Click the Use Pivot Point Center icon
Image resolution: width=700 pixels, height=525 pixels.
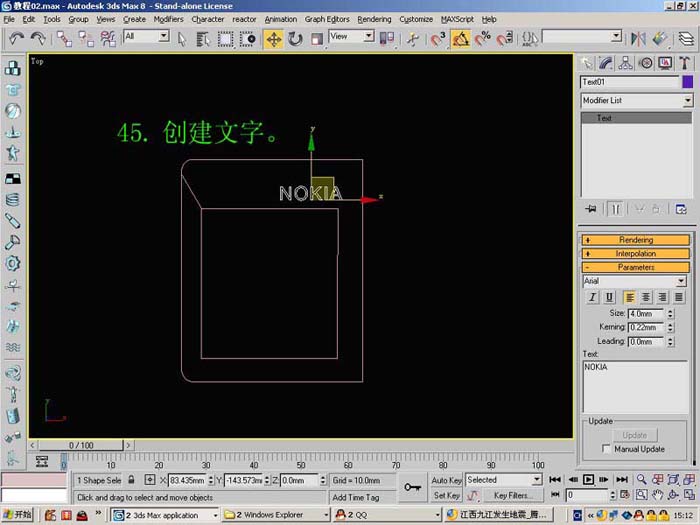click(x=387, y=39)
